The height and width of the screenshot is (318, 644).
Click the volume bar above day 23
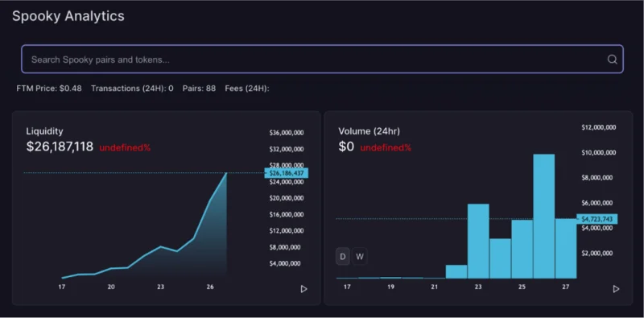click(478, 242)
